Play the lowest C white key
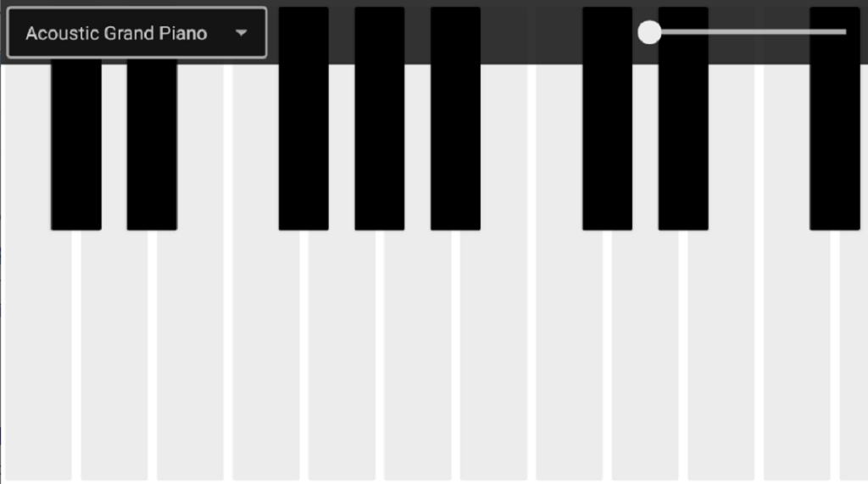This screenshot has width=868, height=484. click(38, 354)
